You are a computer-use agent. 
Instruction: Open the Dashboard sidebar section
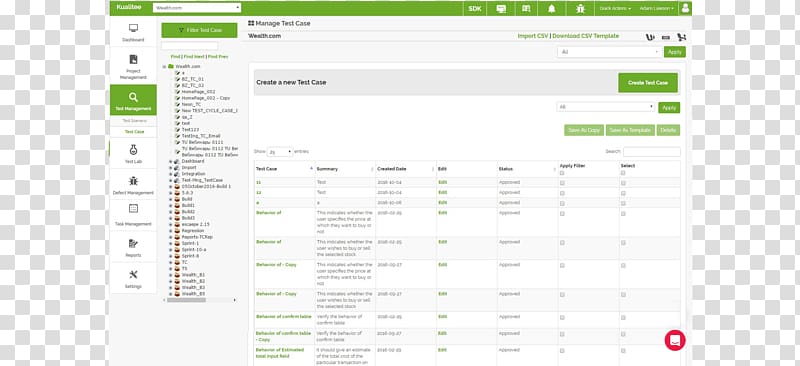point(133,32)
